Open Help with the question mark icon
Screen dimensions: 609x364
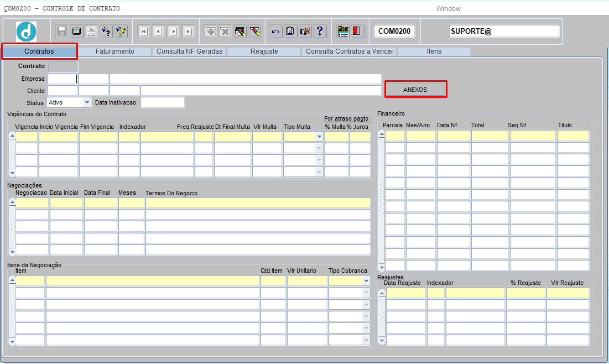click(320, 31)
